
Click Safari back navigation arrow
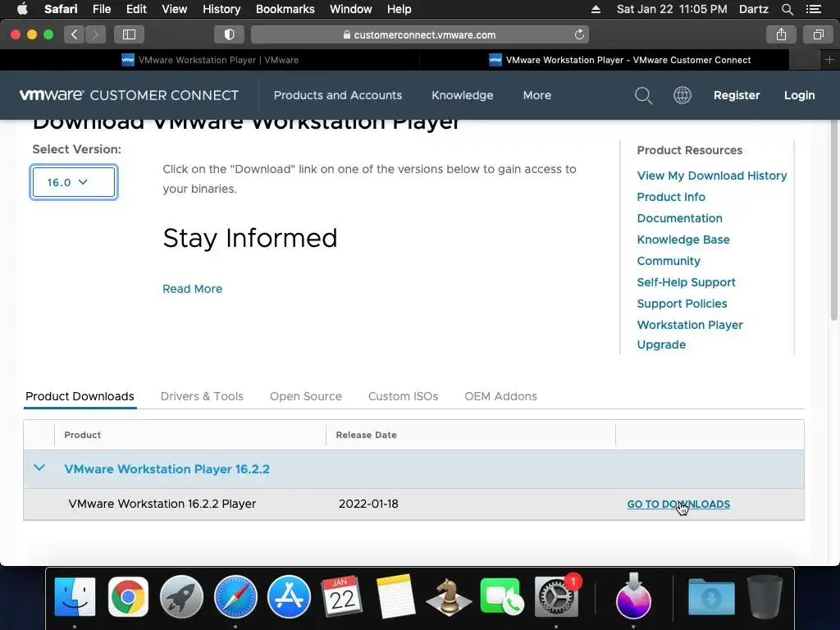click(74, 34)
